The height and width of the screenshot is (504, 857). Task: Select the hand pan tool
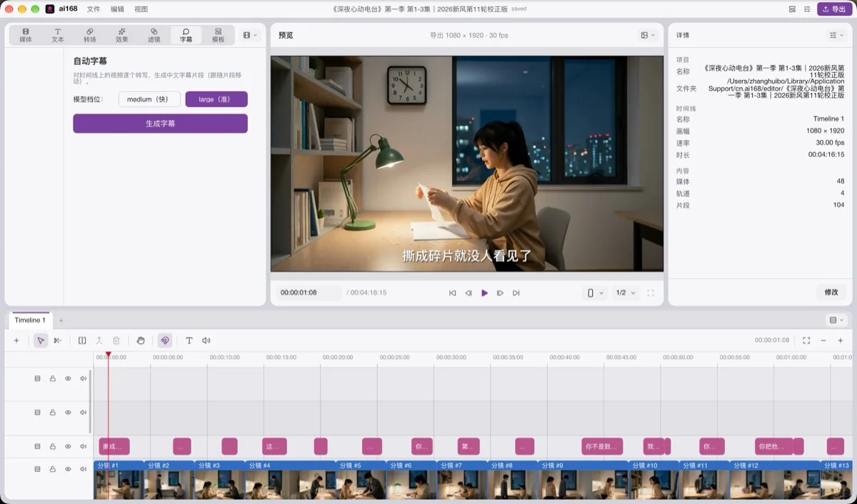pos(141,341)
